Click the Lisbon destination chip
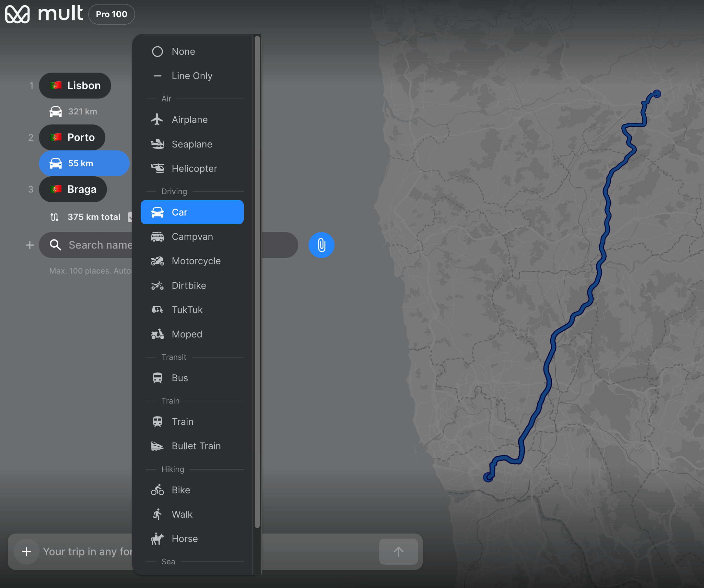This screenshot has width=704, height=588. point(75,86)
